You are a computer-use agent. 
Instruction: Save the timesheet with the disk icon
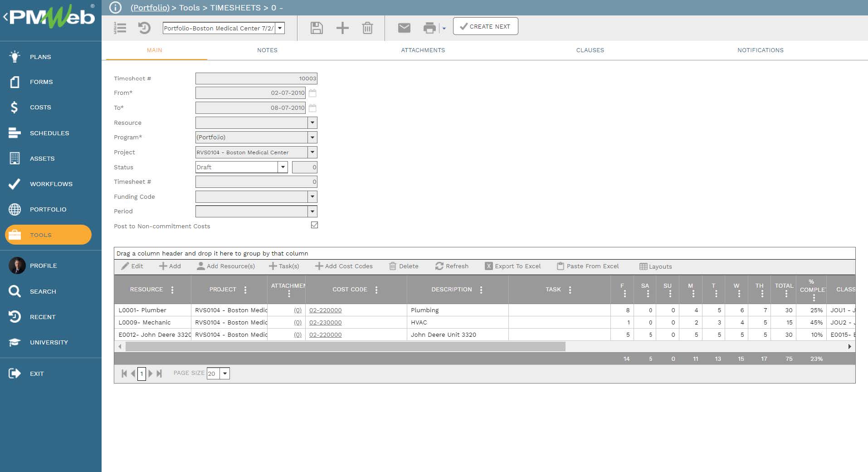pyautogui.click(x=317, y=28)
